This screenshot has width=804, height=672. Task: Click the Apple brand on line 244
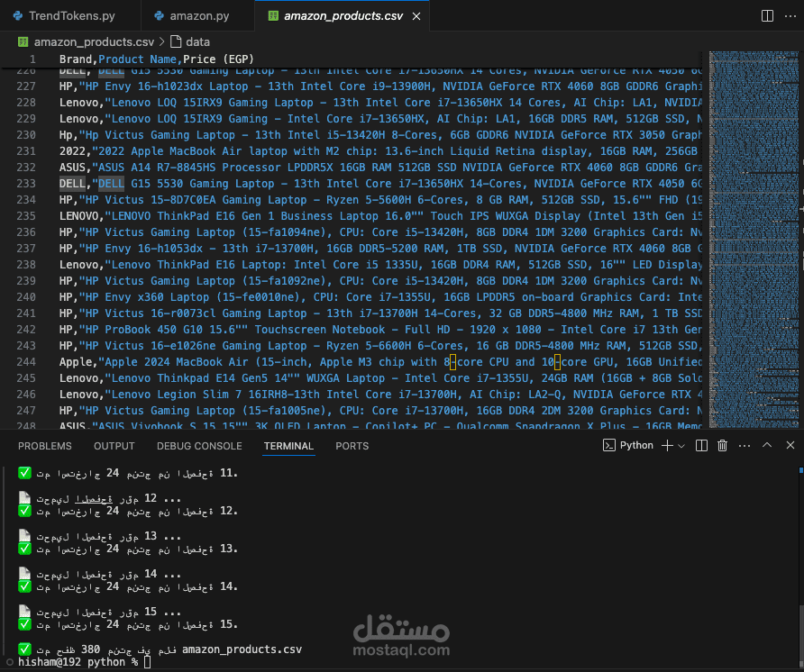(x=76, y=362)
